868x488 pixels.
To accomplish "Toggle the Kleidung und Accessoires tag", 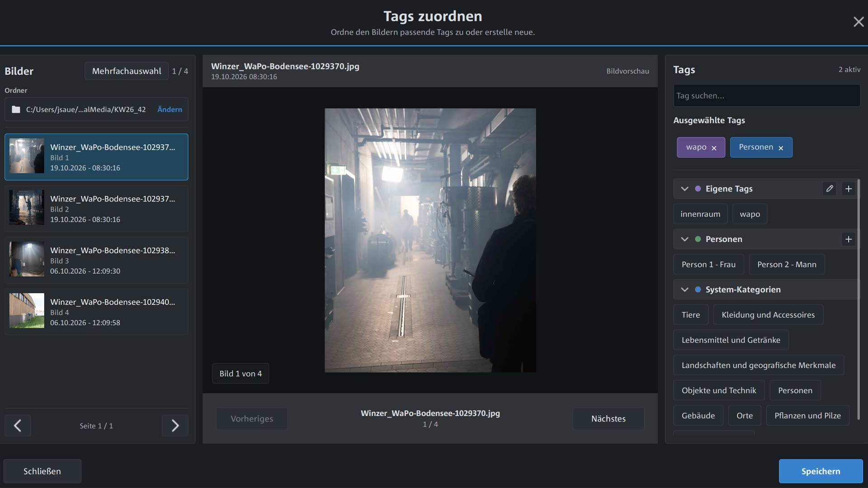I will (x=768, y=314).
